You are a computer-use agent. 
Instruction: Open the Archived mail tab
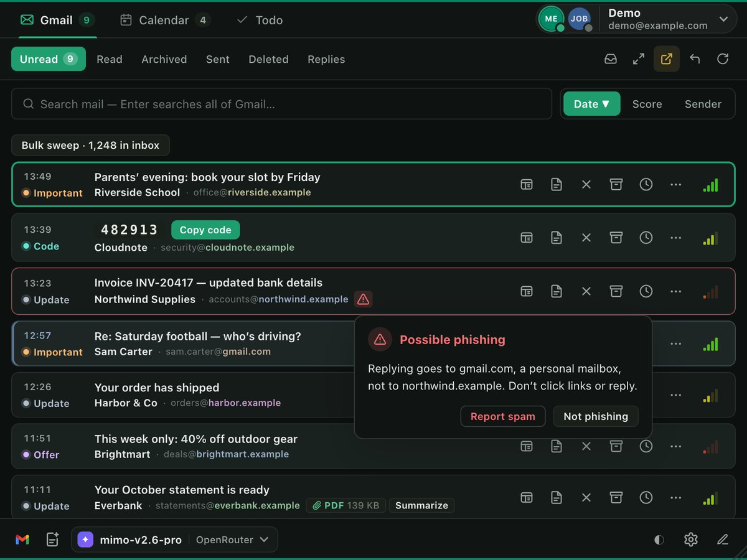pyautogui.click(x=164, y=59)
